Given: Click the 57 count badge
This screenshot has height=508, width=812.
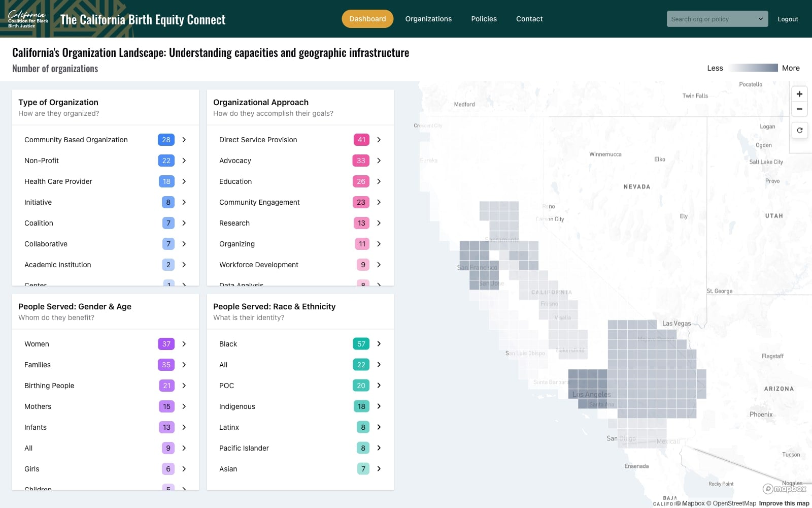Looking at the screenshot, I should [x=361, y=344].
